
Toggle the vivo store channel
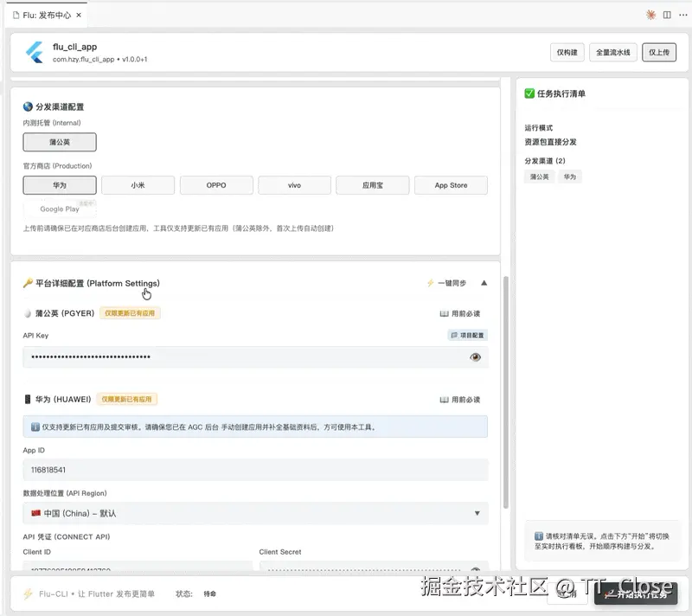click(294, 185)
